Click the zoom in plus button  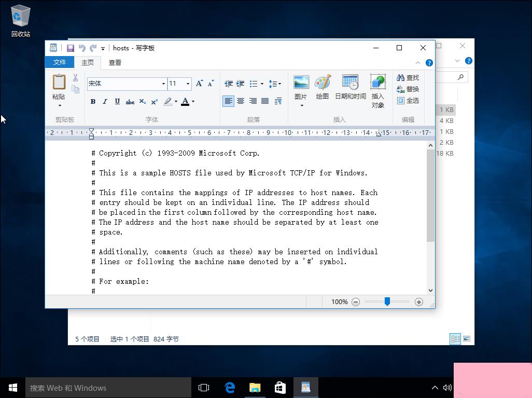(419, 302)
